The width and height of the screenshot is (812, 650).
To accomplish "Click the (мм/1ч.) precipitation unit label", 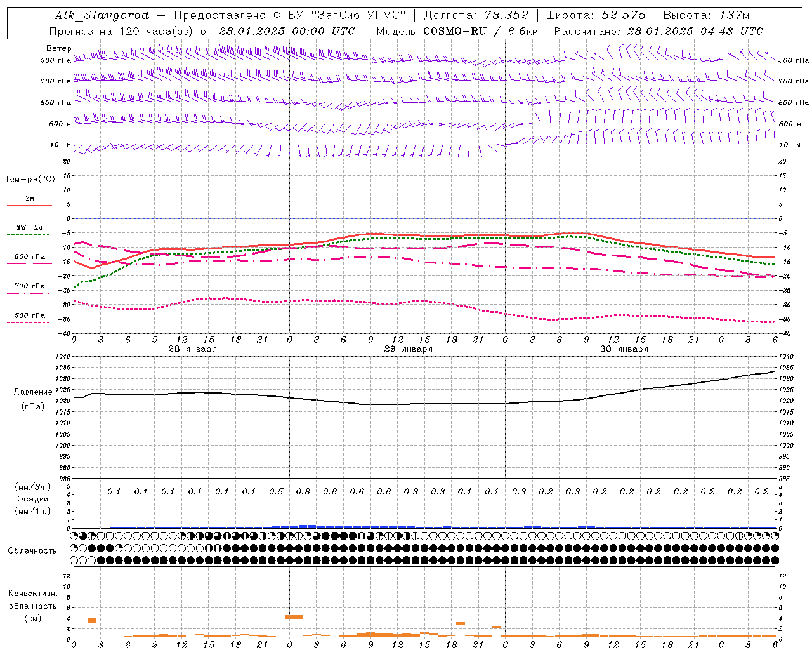I will click(33, 511).
